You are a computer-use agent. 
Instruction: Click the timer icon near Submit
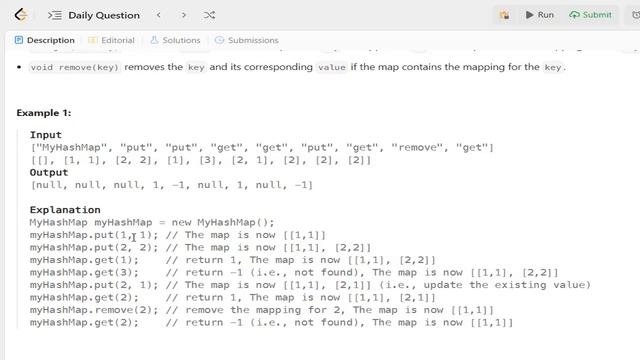point(635,15)
